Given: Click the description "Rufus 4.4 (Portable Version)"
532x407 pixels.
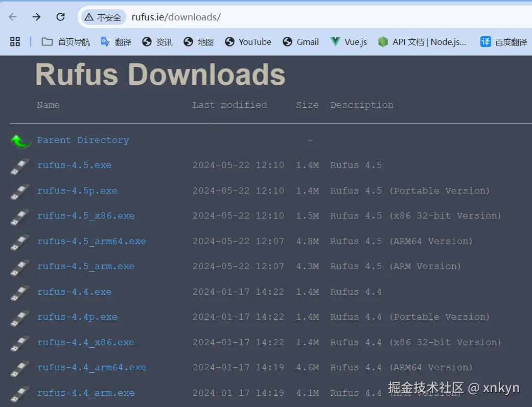Looking at the screenshot, I should [410, 317].
